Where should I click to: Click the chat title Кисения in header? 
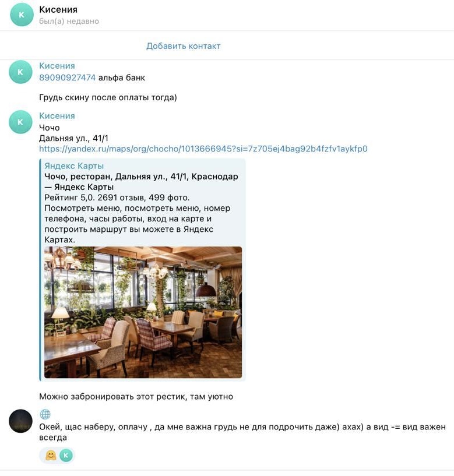[58, 9]
